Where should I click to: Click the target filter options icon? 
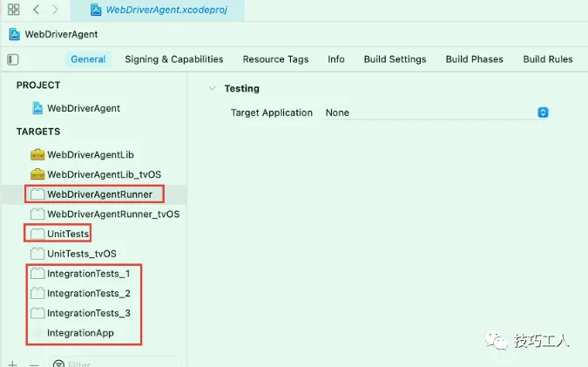58,364
